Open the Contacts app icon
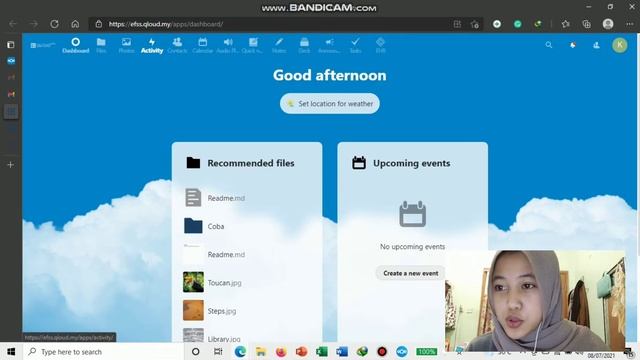 point(177,42)
